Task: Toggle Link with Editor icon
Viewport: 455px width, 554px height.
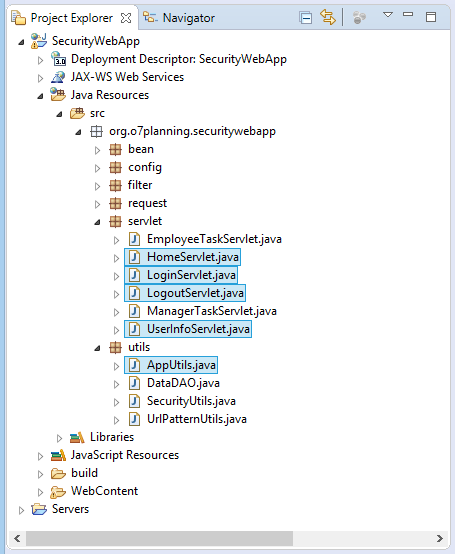Action: point(327,17)
